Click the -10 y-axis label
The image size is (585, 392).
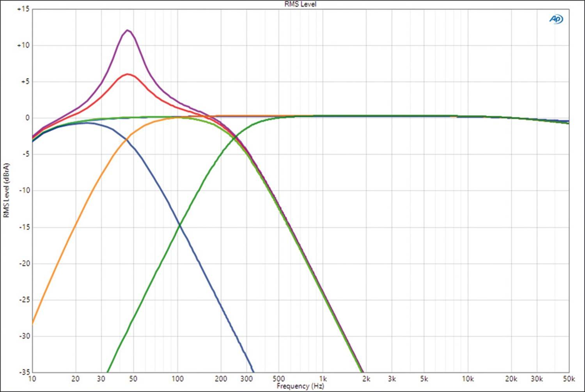point(24,190)
